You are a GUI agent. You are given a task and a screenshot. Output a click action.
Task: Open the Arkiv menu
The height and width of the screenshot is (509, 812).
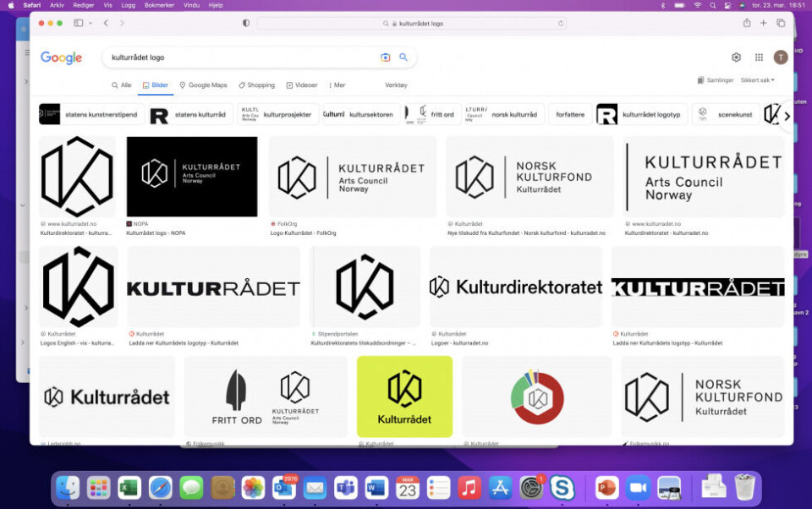click(57, 5)
